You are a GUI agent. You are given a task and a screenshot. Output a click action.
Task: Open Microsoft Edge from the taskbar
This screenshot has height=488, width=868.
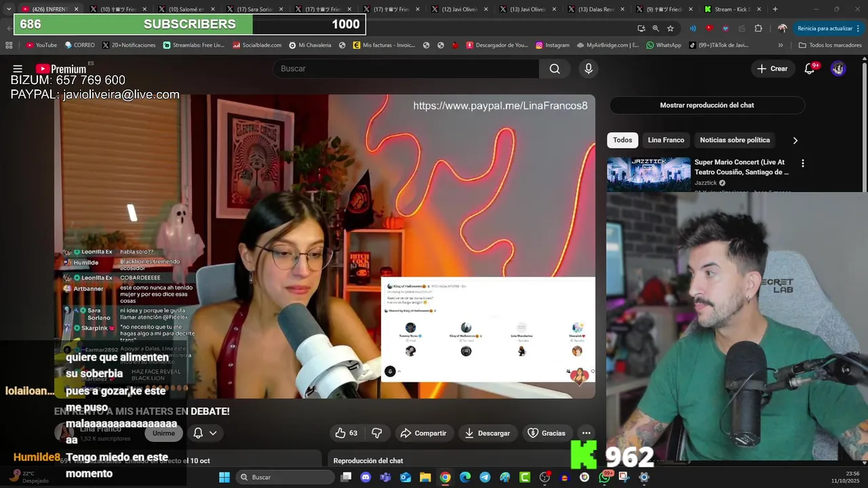coord(465,477)
